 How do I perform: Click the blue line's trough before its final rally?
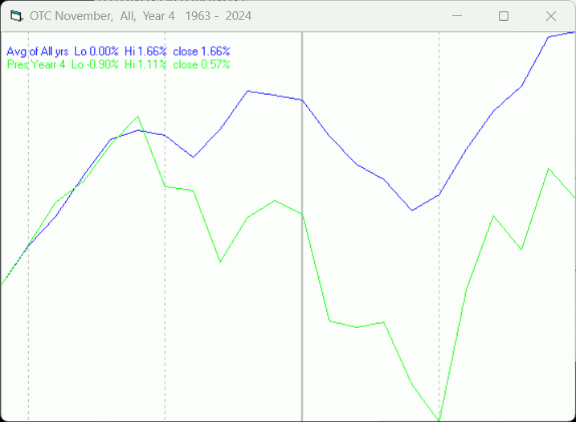(x=412, y=210)
